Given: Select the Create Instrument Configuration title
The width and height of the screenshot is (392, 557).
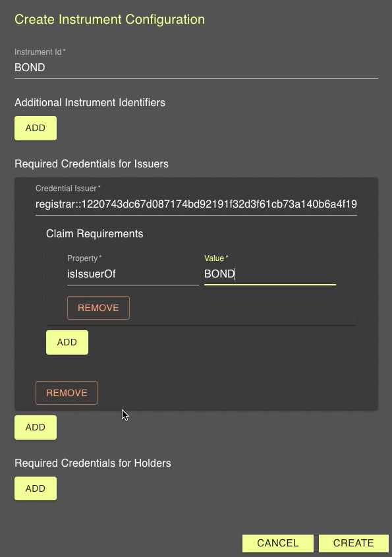Looking at the screenshot, I should tap(109, 20).
